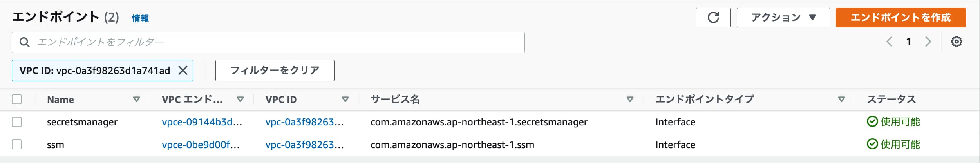The width and height of the screenshot is (980, 163).
Task: Sort by the エンドポイントタイプ column arrow
Action: tap(841, 100)
